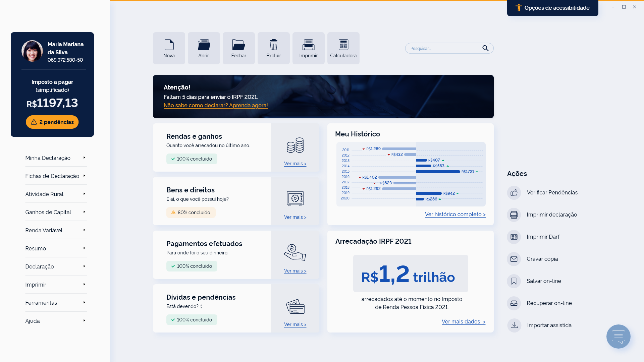Open the Calculadora tool
This screenshot has width=644, height=362.
pyautogui.click(x=343, y=45)
